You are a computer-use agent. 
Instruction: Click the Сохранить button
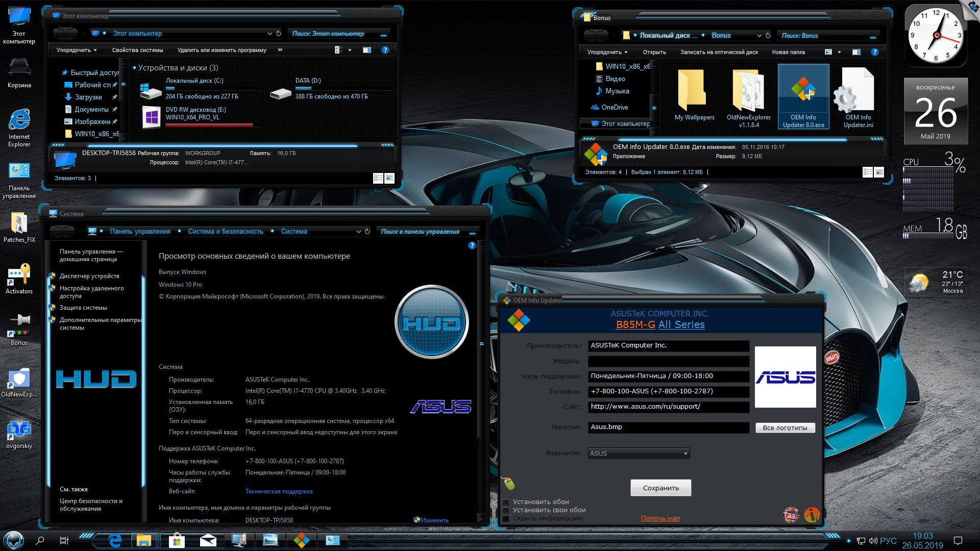coord(660,488)
